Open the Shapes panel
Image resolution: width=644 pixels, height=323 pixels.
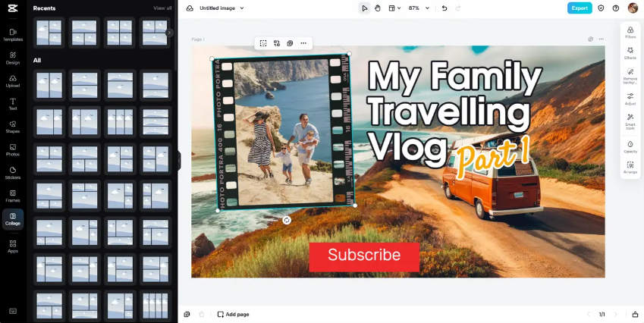[13, 127]
